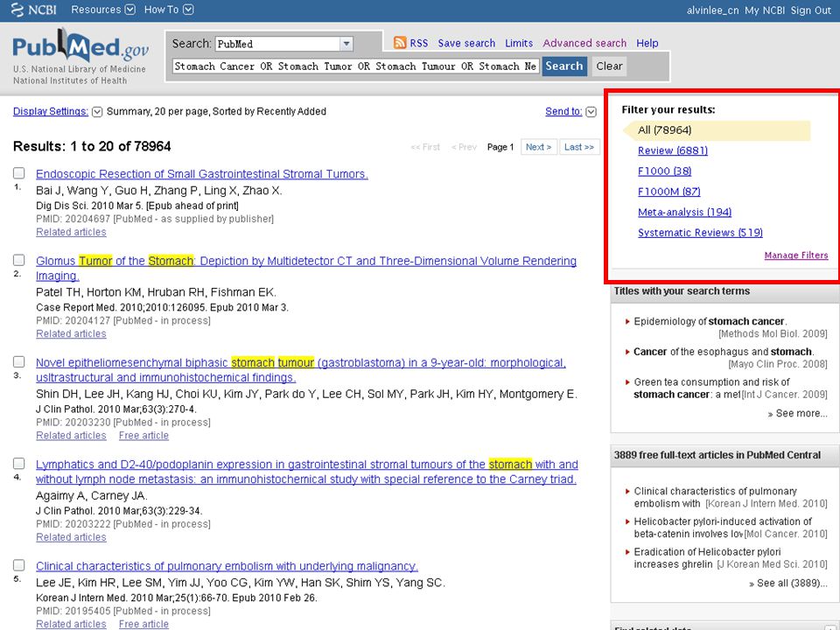Open Helicobacter pylori-induced activation of beta-catenin article
This screenshot has width=840, height=630.
[724, 528]
